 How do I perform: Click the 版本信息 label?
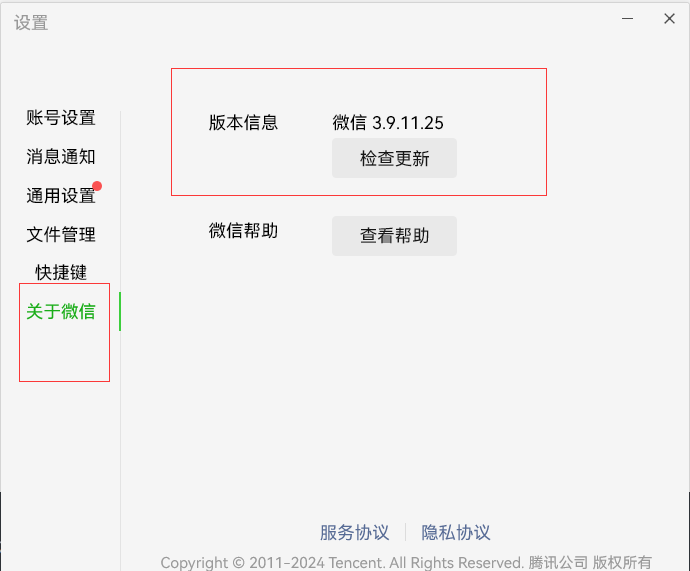click(x=243, y=123)
